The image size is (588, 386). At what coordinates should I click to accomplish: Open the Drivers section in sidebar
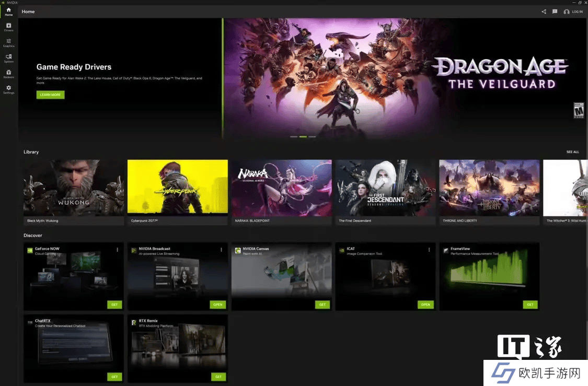(x=8, y=27)
